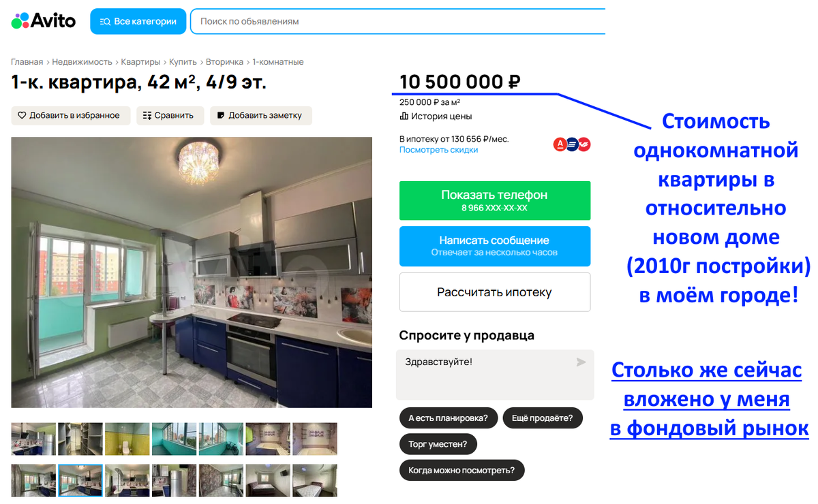818x504 pixels.
Task: Focus the Поиск по объявлениям search field
Action: 397,21
